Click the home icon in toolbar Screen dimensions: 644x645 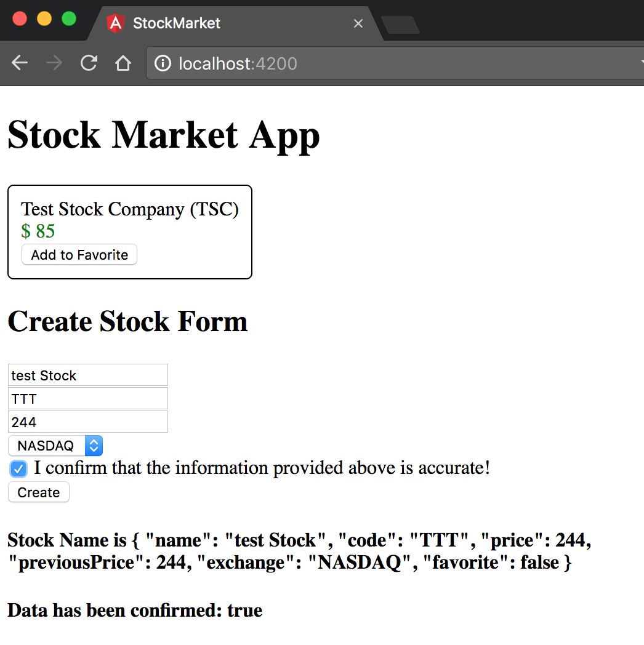click(x=123, y=62)
